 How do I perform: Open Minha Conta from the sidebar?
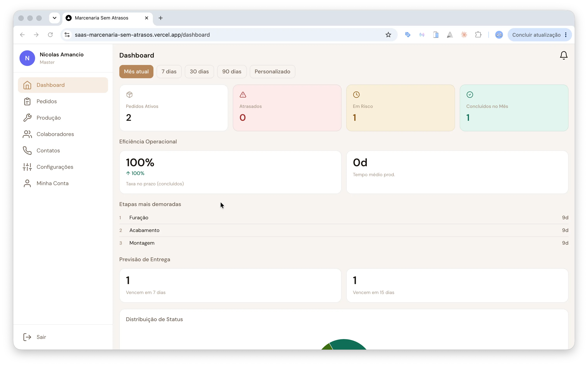[63, 183]
